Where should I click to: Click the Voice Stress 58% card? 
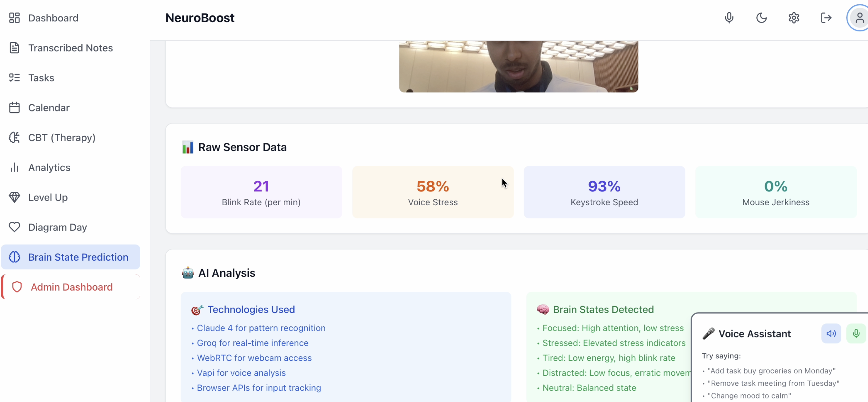(x=433, y=192)
